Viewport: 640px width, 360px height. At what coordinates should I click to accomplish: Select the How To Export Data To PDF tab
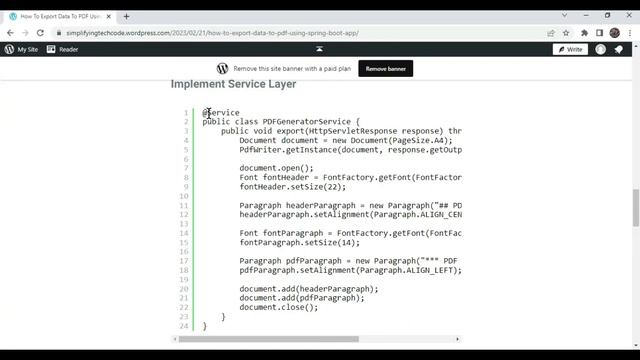click(60, 16)
